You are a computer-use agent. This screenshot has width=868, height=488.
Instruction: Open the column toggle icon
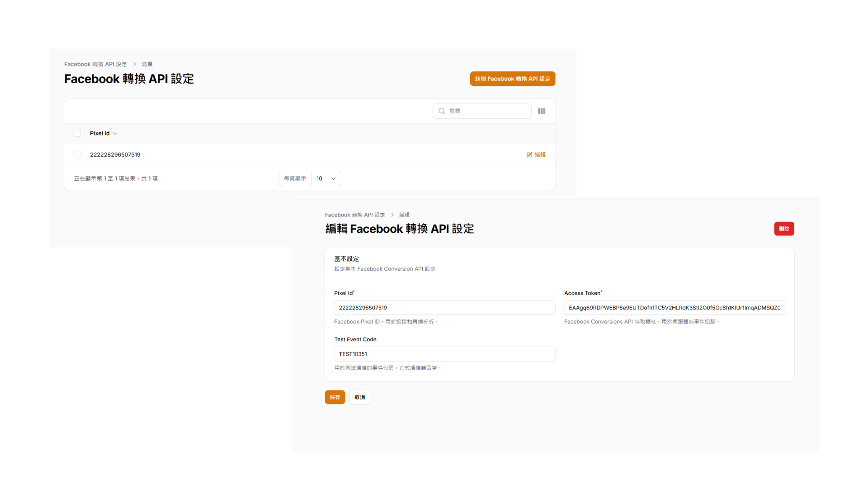coord(542,111)
